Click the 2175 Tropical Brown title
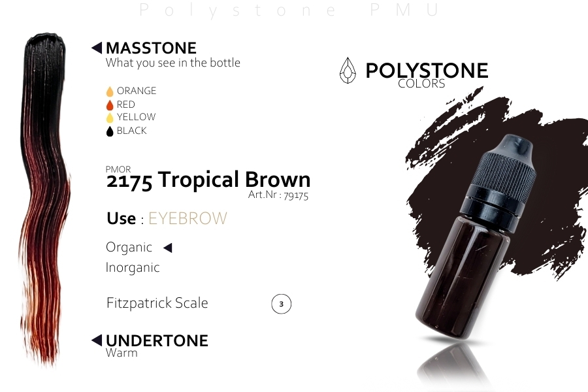The height and width of the screenshot is (392, 588). pos(208,180)
